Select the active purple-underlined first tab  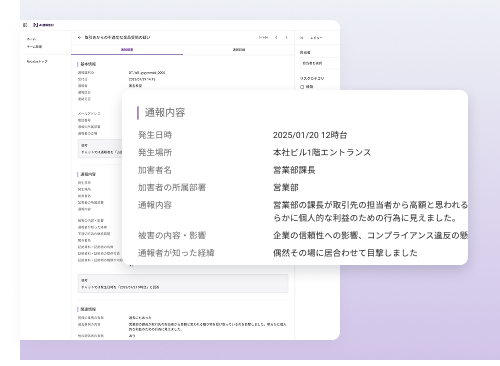(127, 49)
